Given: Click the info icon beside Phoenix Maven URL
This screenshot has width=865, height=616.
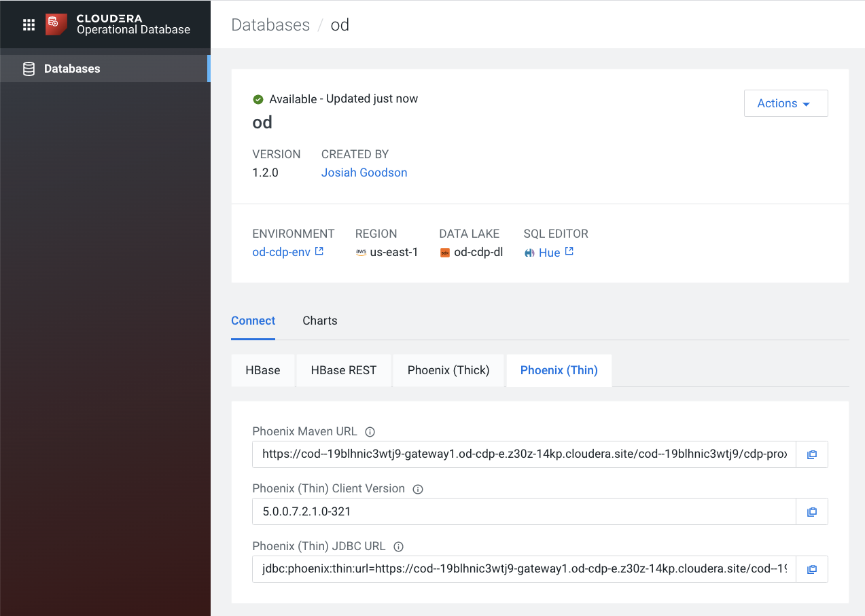Looking at the screenshot, I should click(369, 431).
